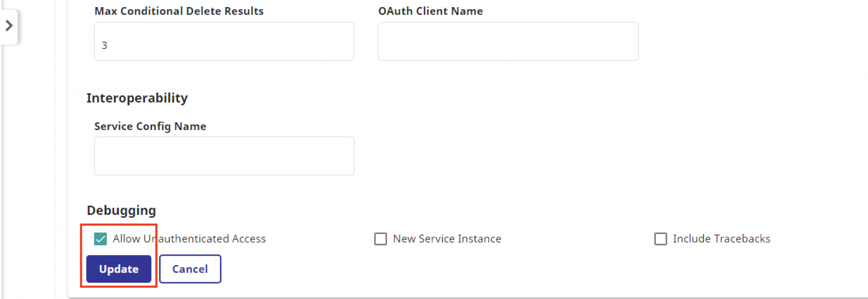
Task: Select the Service Config Name input
Action: (224, 156)
